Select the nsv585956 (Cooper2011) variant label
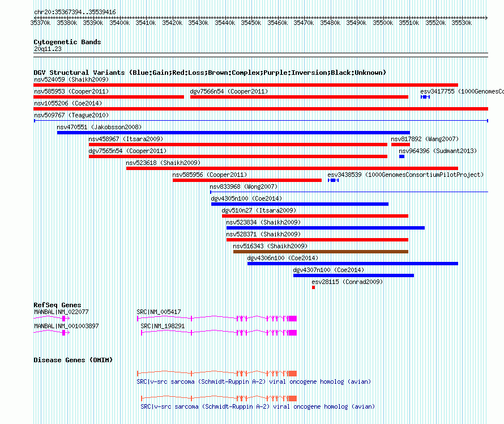504x424 pixels. click(210, 175)
